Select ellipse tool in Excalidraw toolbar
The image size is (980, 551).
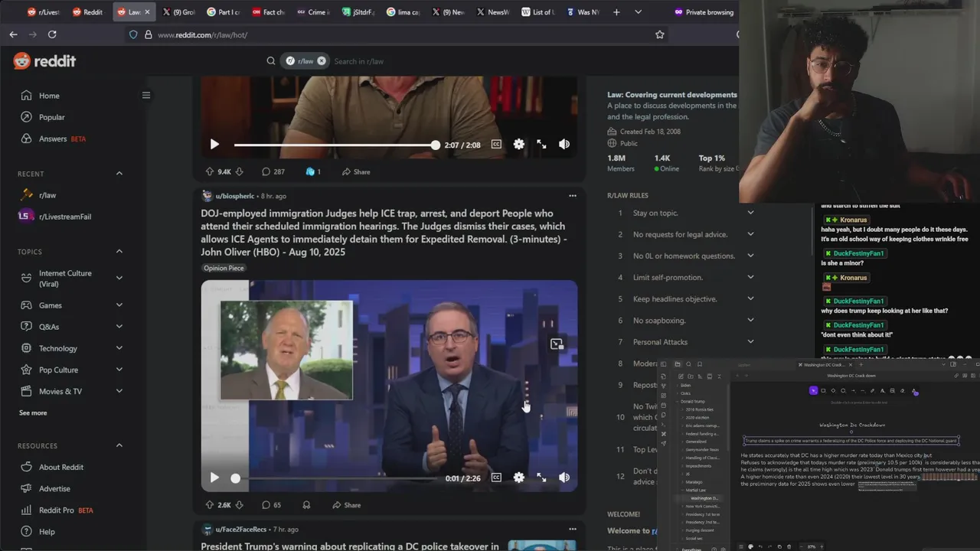(843, 391)
